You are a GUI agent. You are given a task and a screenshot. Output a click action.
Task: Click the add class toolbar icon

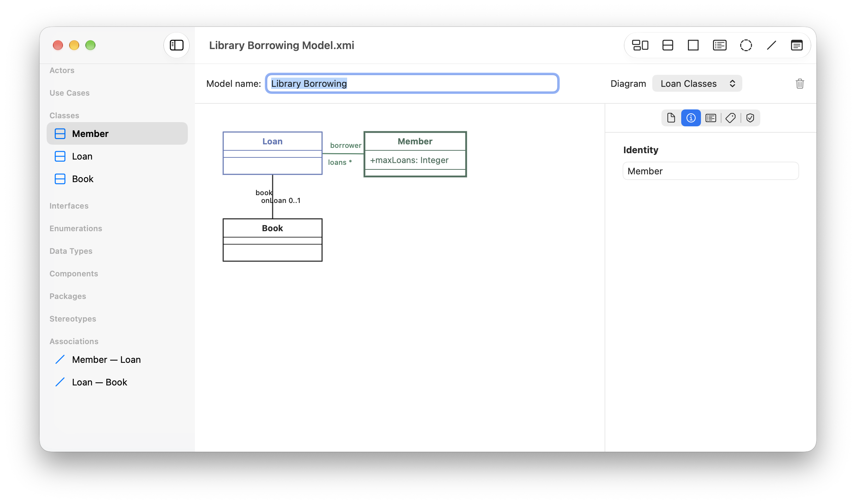(667, 45)
